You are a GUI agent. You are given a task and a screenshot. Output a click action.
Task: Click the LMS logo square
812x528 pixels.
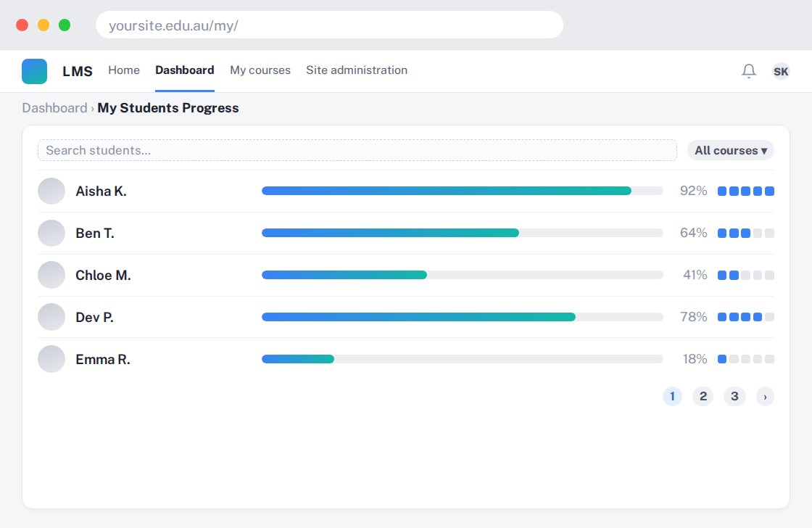(x=34, y=71)
